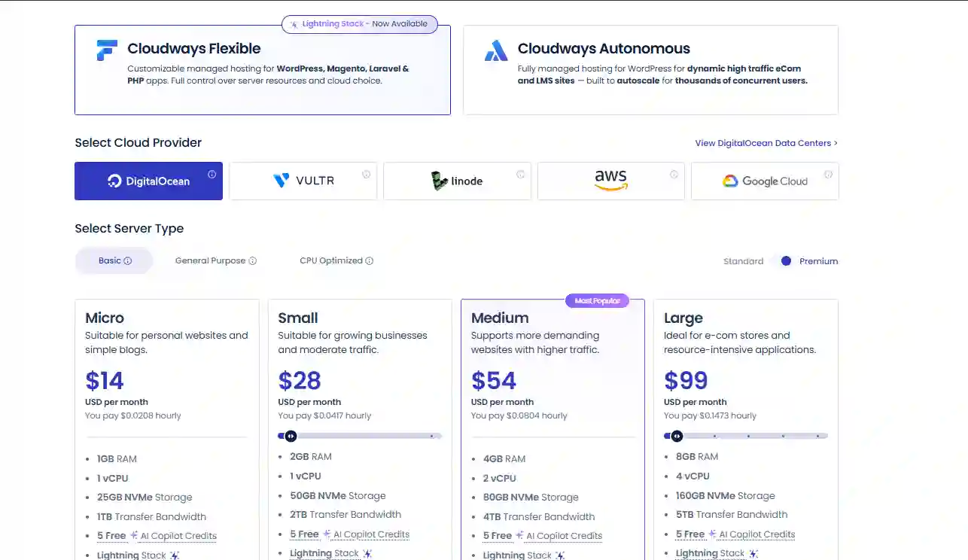This screenshot has width=968, height=560.
Task: Click the info icon on VULTR button
Action: tap(366, 174)
